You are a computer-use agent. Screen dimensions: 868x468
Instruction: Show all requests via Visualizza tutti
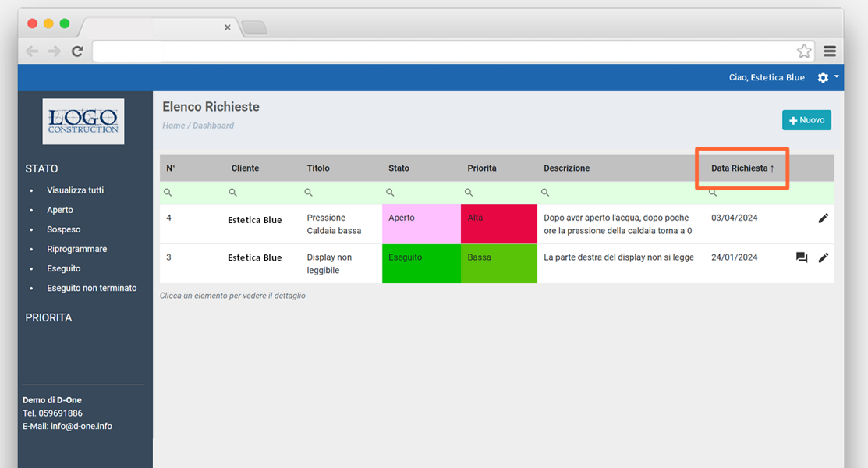[75, 190]
